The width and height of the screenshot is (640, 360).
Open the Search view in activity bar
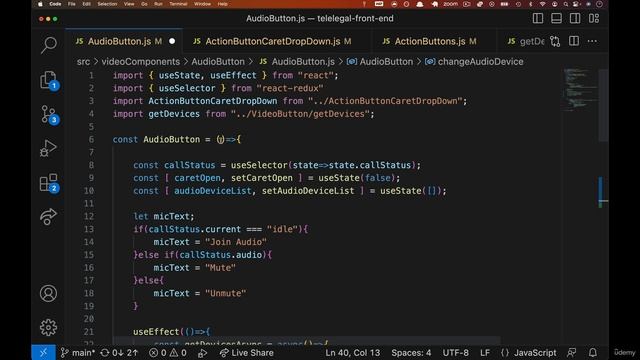coord(49,45)
